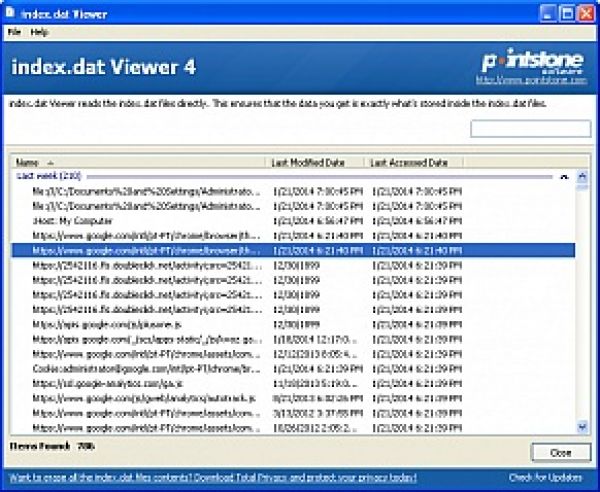Collapse the Last week group chevron
This screenshot has width=600, height=492.
click(564, 177)
